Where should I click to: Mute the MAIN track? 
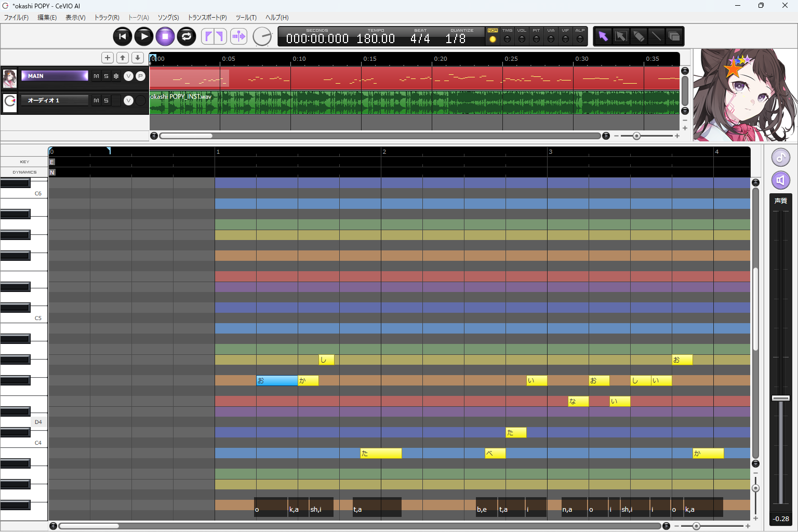pyautogui.click(x=96, y=76)
